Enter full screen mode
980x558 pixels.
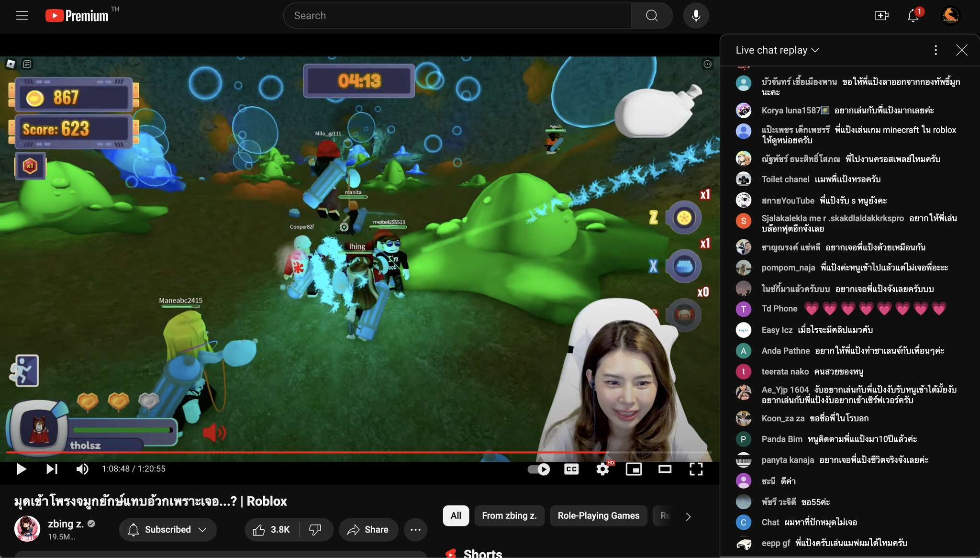click(x=696, y=469)
